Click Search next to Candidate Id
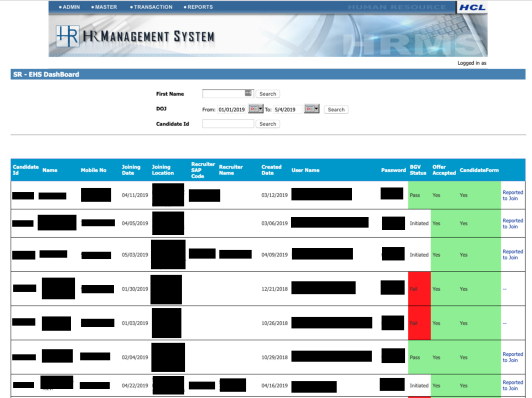 [268, 124]
